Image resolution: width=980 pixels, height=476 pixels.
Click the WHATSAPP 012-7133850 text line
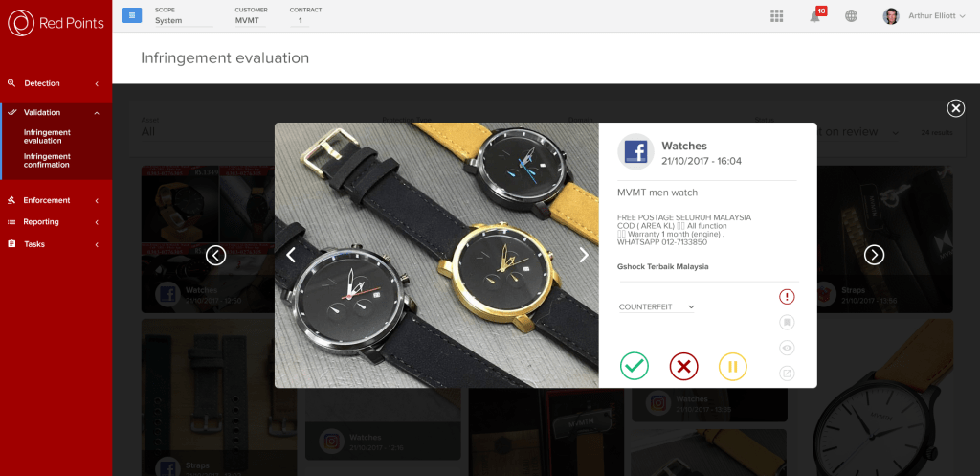(x=662, y=242)
